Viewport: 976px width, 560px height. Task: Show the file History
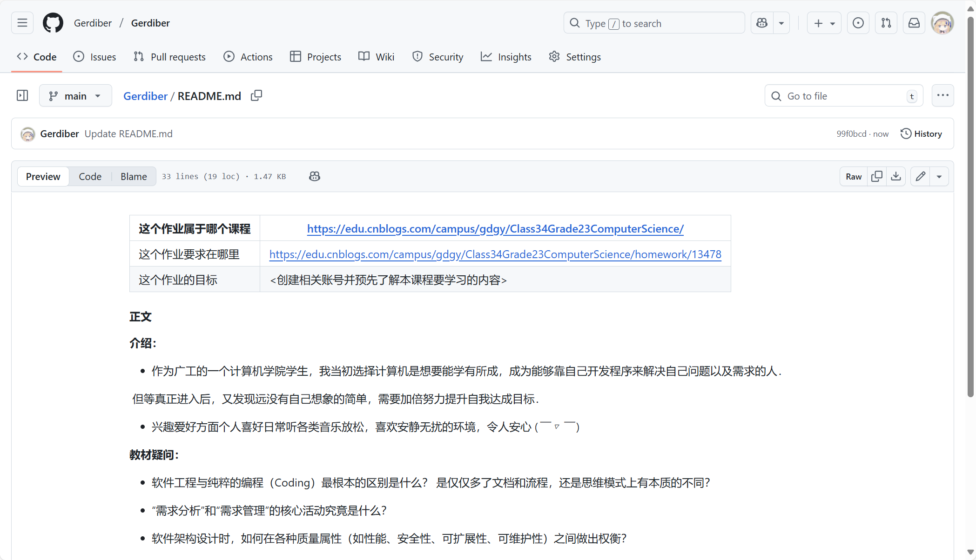click(921, 133)
